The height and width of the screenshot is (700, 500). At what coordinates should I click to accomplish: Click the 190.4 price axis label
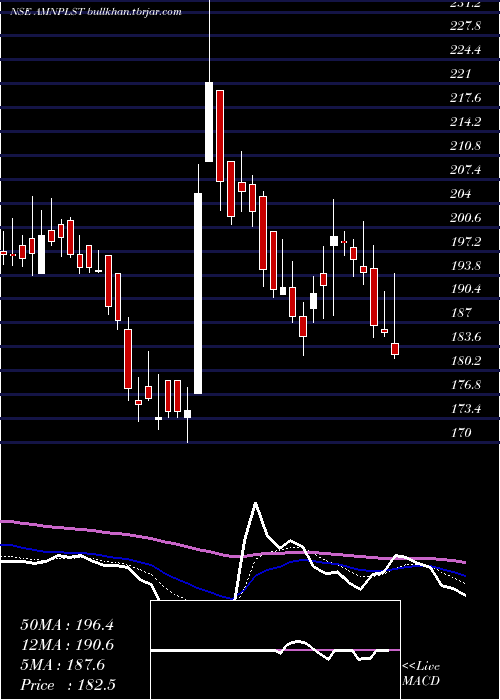coord(466,289)
